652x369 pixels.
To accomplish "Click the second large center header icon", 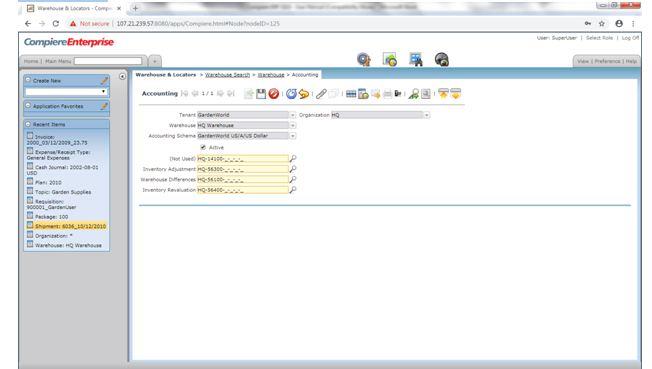I will tap(390, 59).
